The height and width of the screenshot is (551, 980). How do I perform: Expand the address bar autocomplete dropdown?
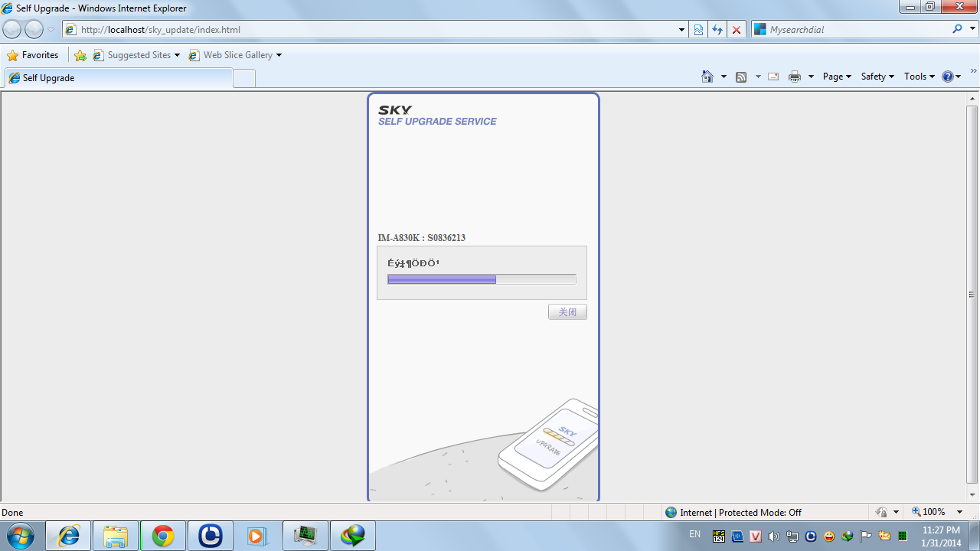click(681, 30)
